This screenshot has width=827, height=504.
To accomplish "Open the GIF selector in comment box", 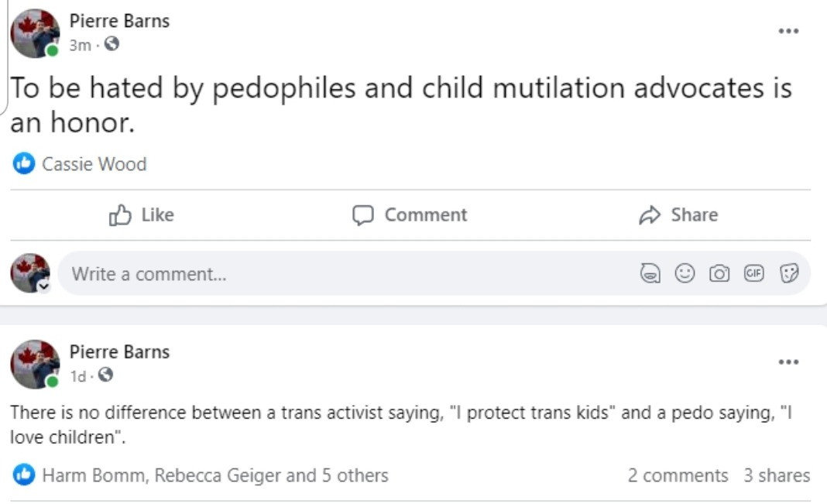I will [753, 273].
